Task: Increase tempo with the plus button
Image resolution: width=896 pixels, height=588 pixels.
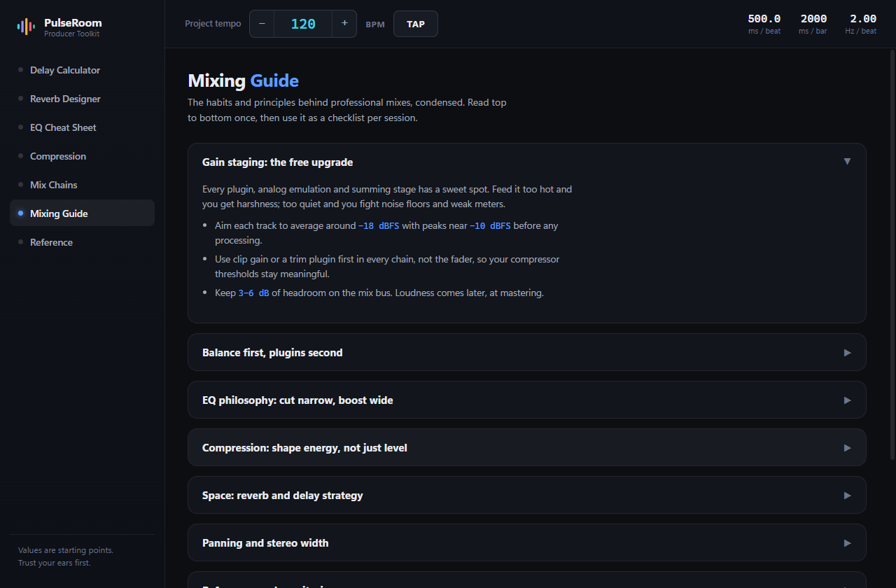Action: (x=344, y=24)
